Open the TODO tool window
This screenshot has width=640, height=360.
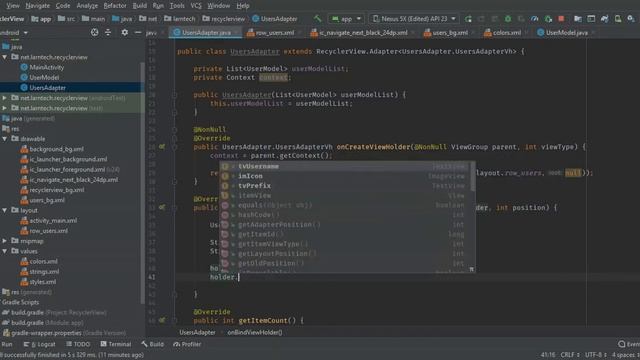[x=78, y=344]
